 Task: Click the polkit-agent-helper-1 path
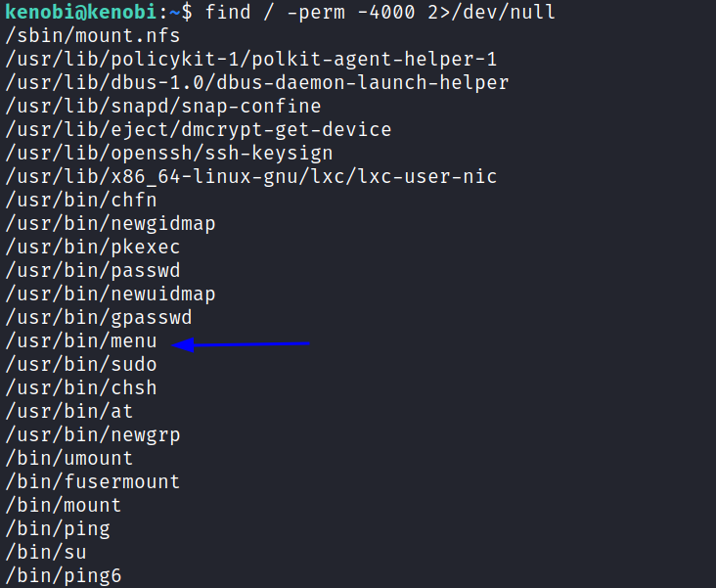[251, 60]
